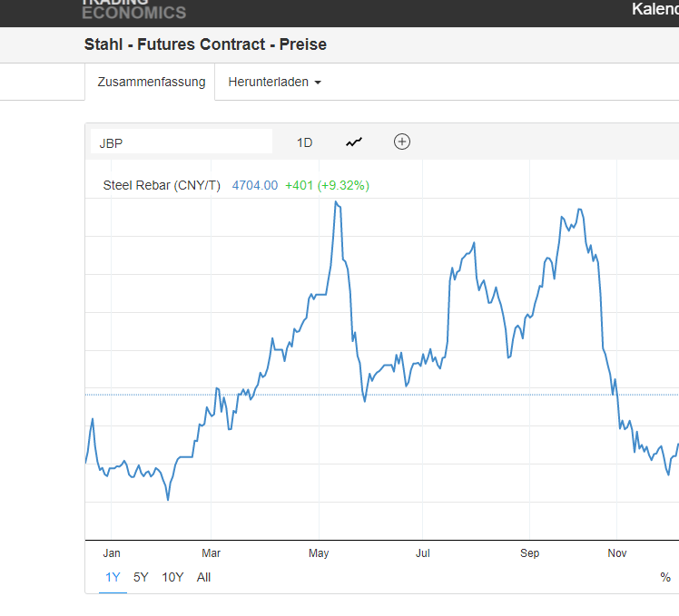Image resolution: width=679 pixels, height=616 pixels.
Task: Click the Stahl - Futures Contract - Preise heading
Action: pos(205,44)
